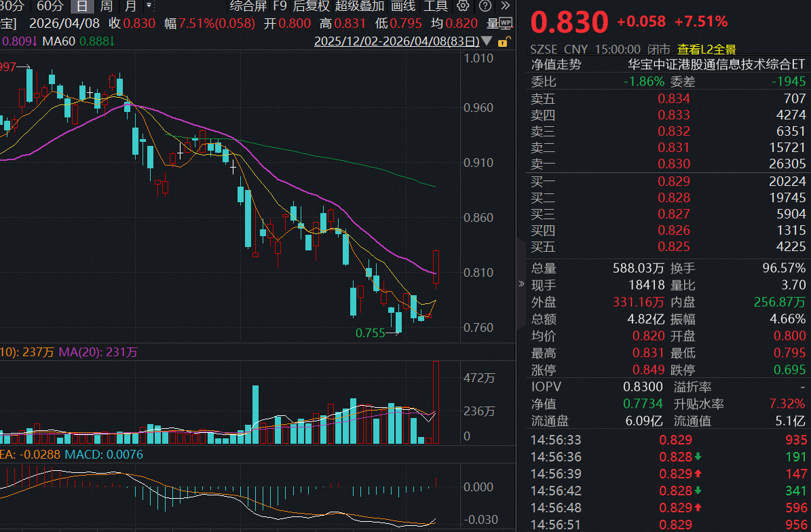Activate the 画线 drawing tool
Viewport: 811px width, 532px height.
[403, 7]
